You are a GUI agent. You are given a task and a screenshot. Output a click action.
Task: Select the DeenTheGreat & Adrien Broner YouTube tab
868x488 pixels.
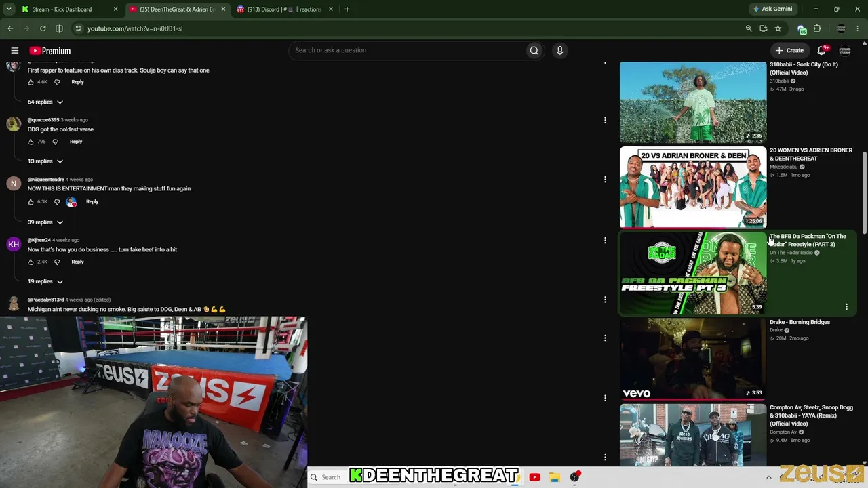(177, 9)
